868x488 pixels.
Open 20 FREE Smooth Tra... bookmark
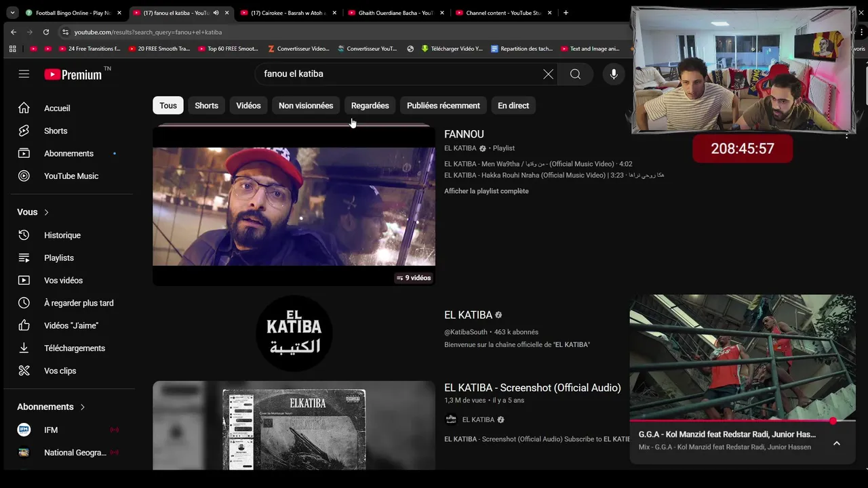(159, 49)
